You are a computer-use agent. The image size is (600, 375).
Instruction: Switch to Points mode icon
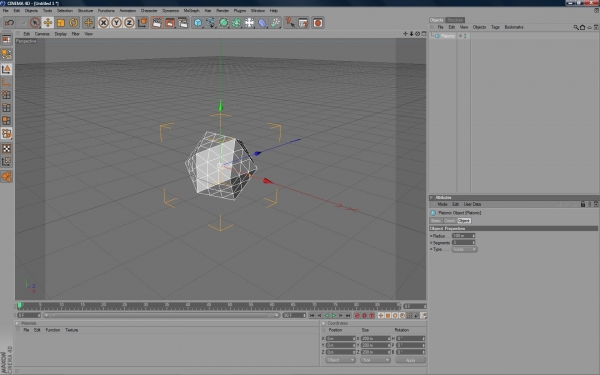(x=7, y=95)
